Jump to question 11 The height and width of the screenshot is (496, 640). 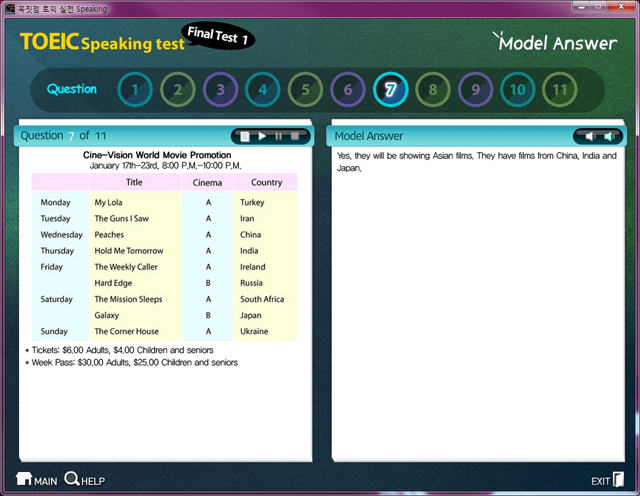(560, 90)
